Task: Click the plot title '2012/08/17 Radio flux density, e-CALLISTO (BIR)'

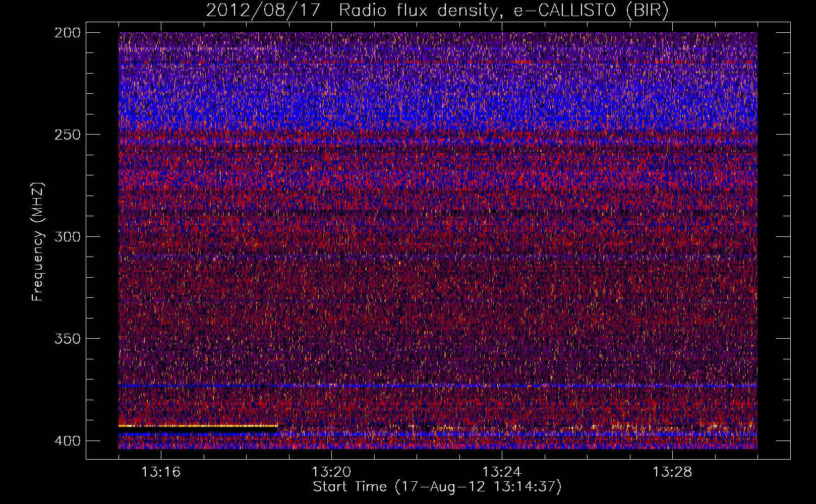Action: (x=437, y=11)
